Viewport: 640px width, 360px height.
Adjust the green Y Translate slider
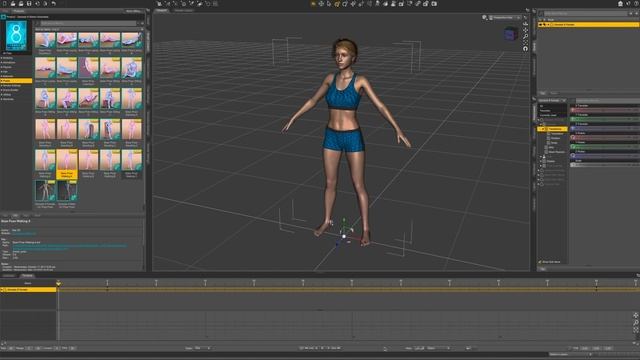pos(605,119)
